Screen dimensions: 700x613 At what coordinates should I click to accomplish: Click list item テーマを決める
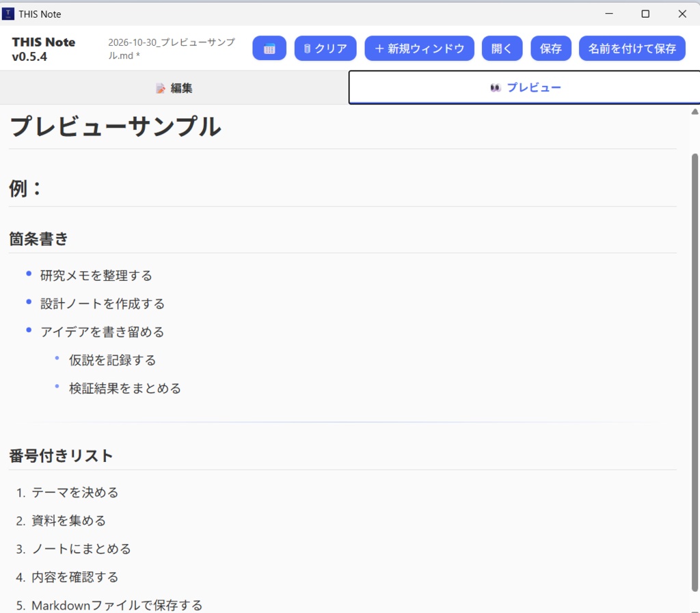tap(75, 492)
